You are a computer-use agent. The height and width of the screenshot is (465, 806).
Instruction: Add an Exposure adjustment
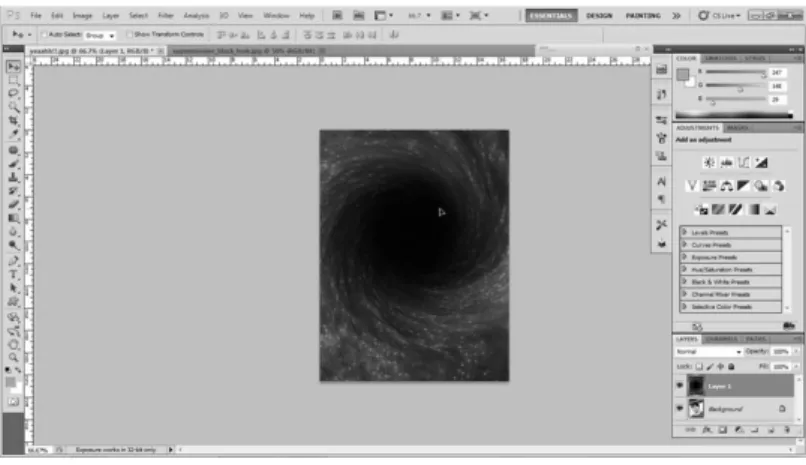[761, 163]
